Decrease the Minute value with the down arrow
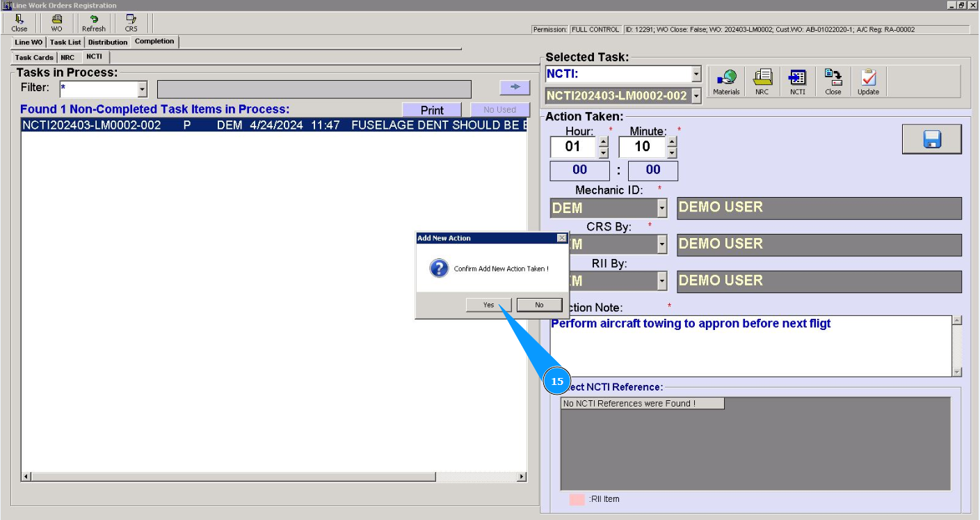 pos(671,152)
